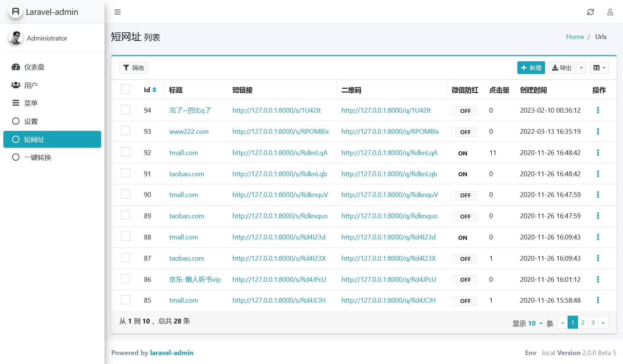Check the checkbox for row 93
The height and width of the screenshot is (364, 623).
(126, 131)
